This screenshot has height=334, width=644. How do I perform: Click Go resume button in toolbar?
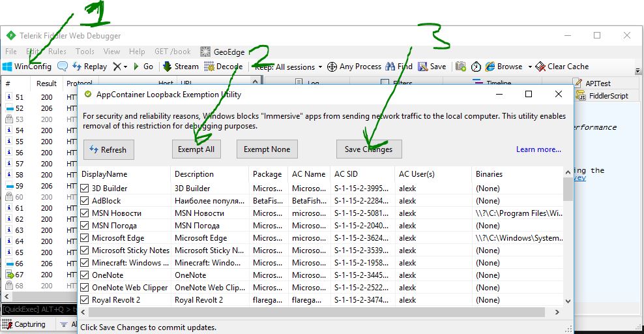(143, 67)
